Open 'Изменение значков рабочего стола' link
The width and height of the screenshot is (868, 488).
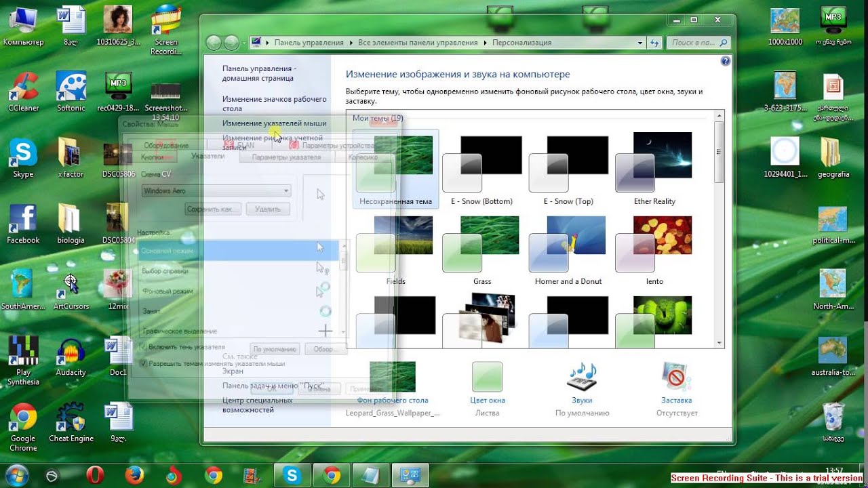tap(275, 104)
